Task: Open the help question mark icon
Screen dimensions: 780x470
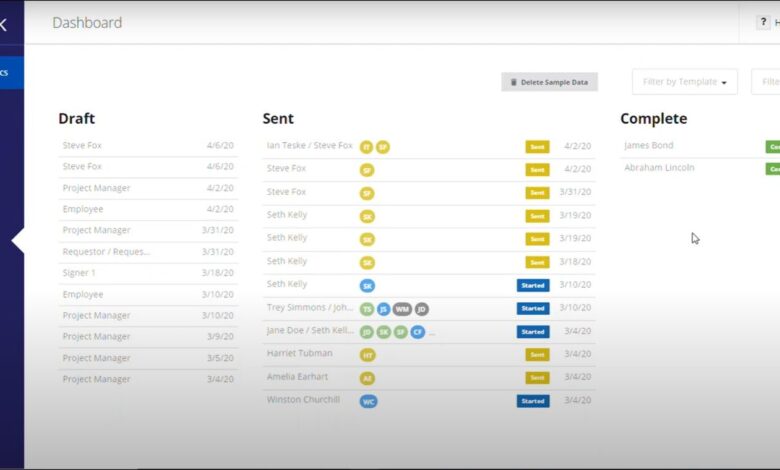Action: coord(763,22)
